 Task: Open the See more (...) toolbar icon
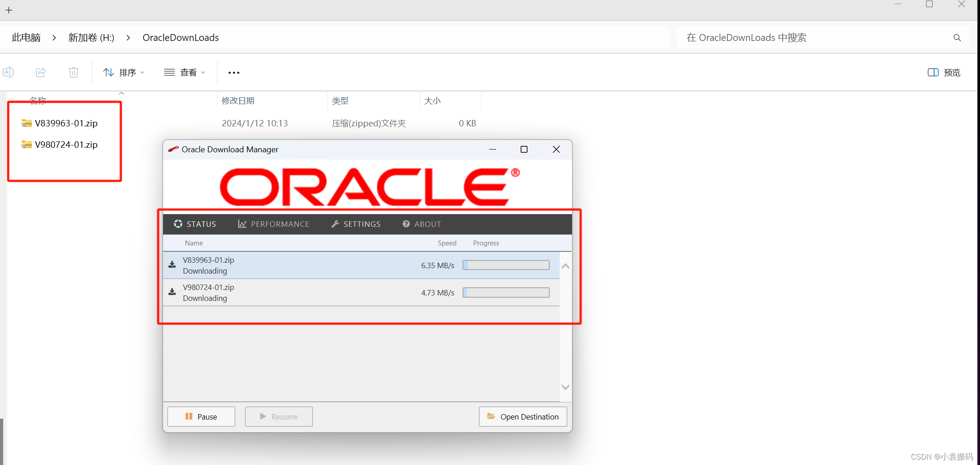coord(234,72)
